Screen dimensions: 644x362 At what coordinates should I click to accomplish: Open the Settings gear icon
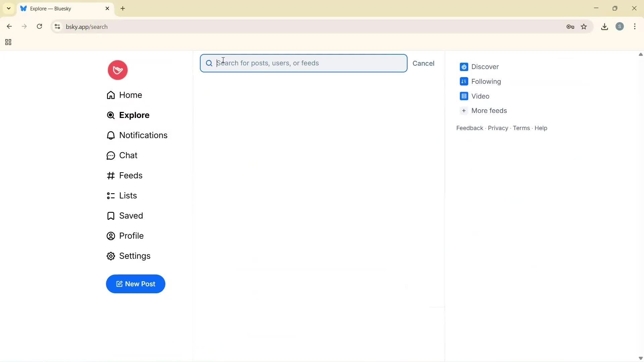coord(111,256)
